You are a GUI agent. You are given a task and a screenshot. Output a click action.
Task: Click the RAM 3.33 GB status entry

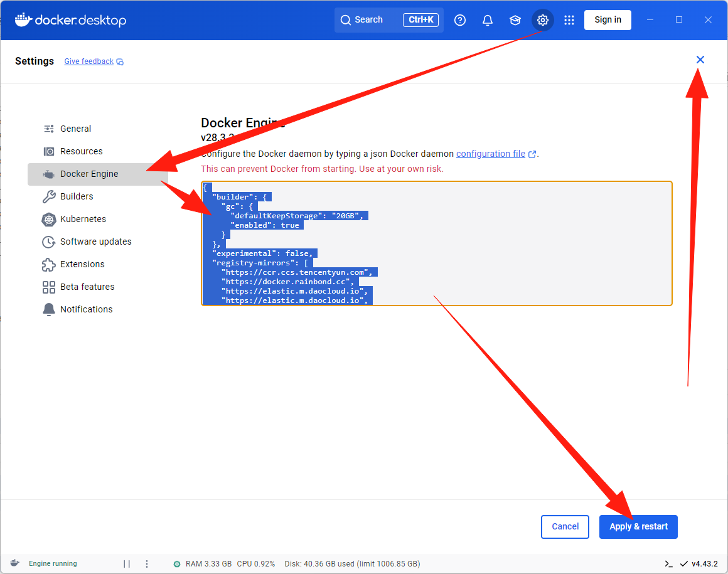[x=208, y=564]
